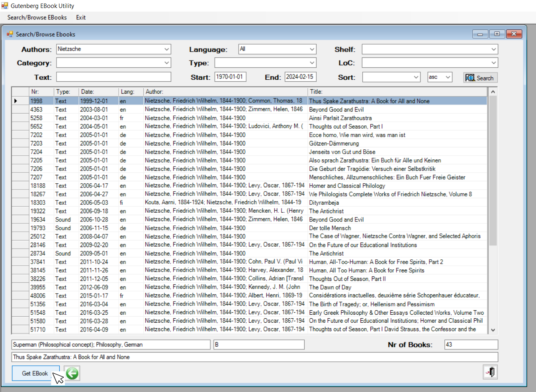Select The Birth of Tragedy title cell
The width and height of the screenshot is (536, 392).
point(398,304)
